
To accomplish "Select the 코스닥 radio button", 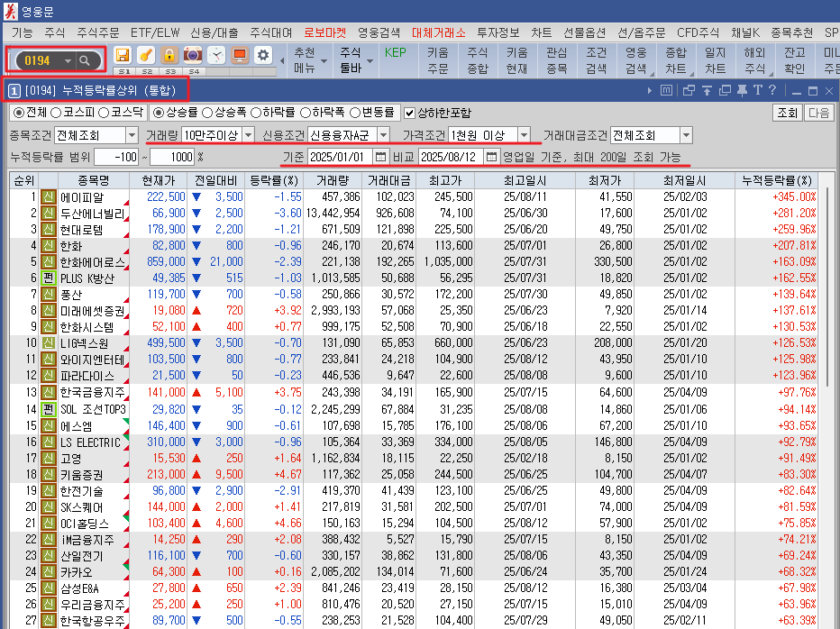I will (x=104, y=113).
